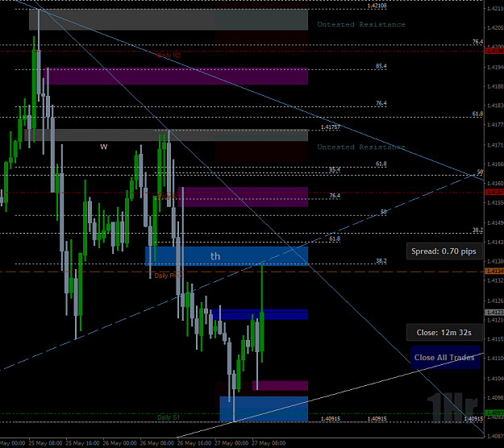Screen dimensions: 504x448
Task: Click the 26 May 16:00 time axis label
Action: click(194, 443)
